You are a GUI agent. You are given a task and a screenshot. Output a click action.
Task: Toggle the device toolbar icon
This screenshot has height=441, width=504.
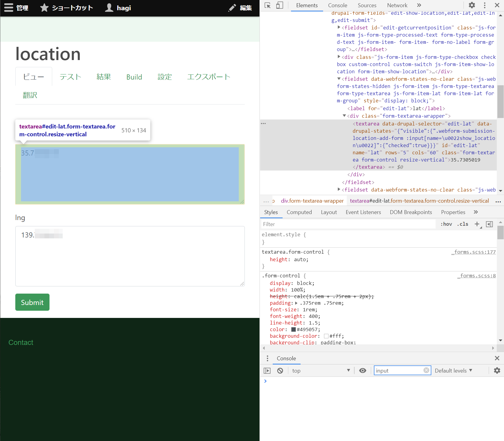click(x=279, y=5)
